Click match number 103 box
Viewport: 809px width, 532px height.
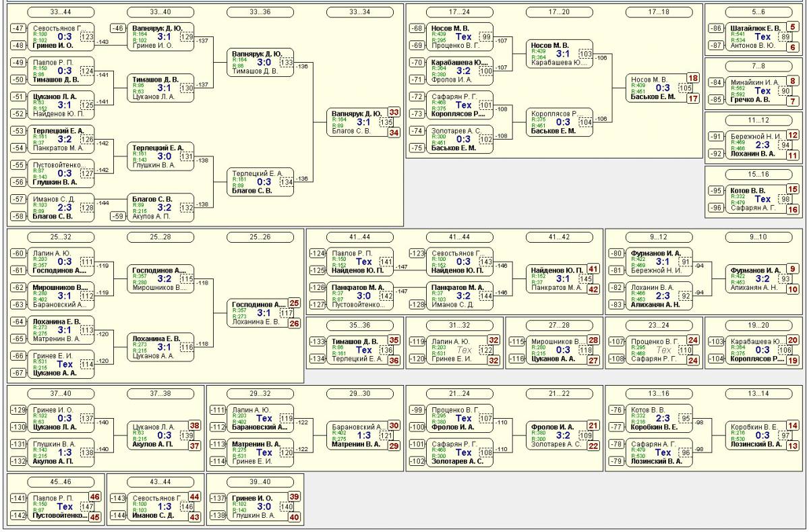click(585, 54)
